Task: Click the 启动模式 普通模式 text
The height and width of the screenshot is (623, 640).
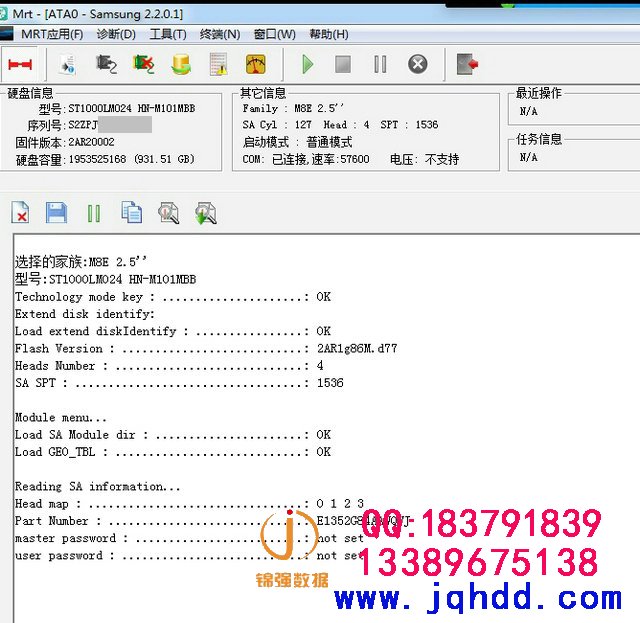Action: pos(298,142)
